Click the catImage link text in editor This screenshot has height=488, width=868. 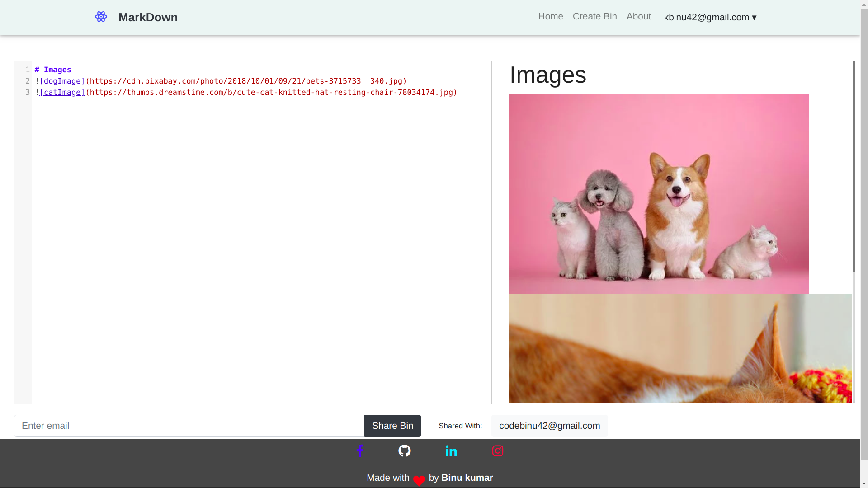(x=62, y=93)
